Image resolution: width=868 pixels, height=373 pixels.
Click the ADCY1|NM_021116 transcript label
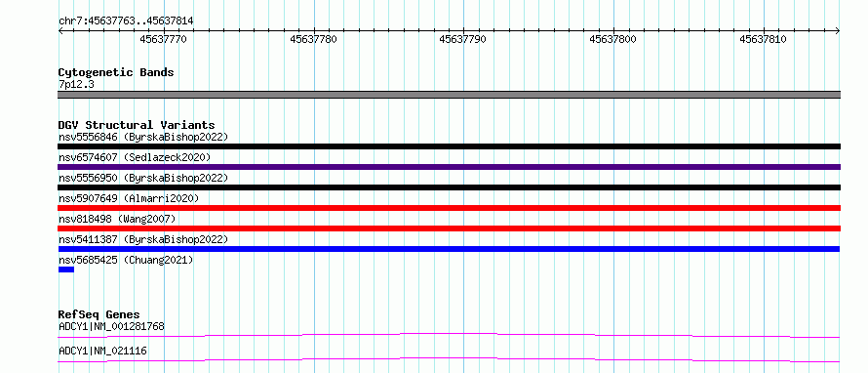coord(102,351)
